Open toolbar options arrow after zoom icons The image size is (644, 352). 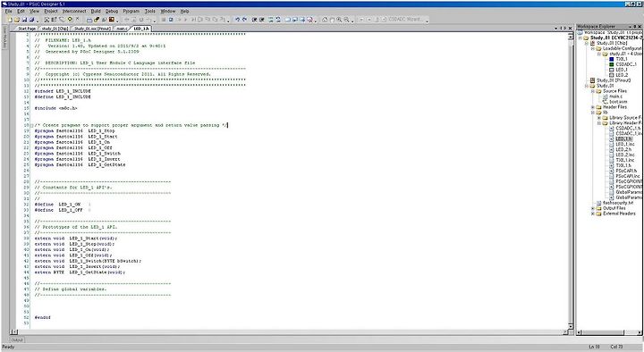pos(352,21)
